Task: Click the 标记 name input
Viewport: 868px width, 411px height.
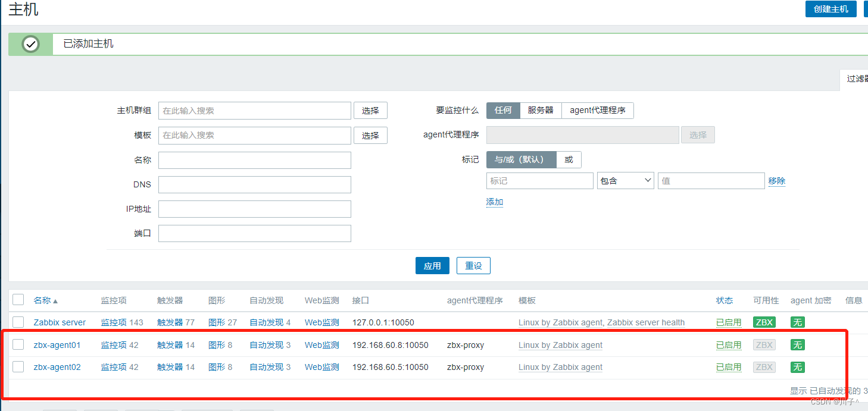Action: [540, 181]
